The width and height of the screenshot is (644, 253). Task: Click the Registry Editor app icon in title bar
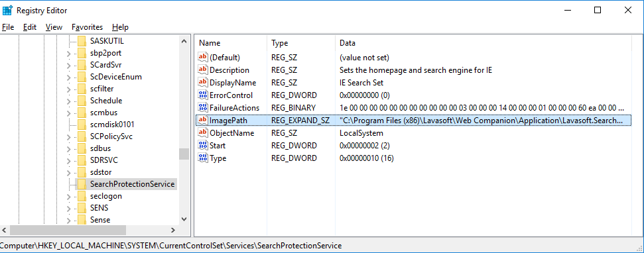(7, 10)
